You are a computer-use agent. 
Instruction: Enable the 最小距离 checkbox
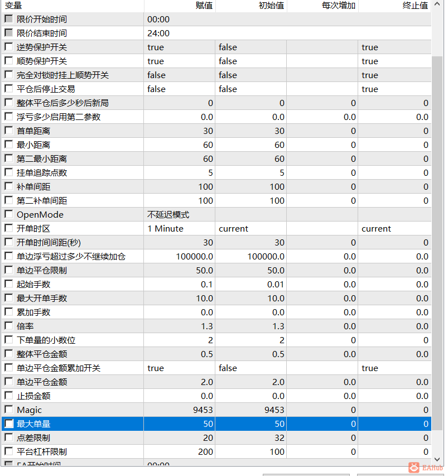(x=9, y=145)
